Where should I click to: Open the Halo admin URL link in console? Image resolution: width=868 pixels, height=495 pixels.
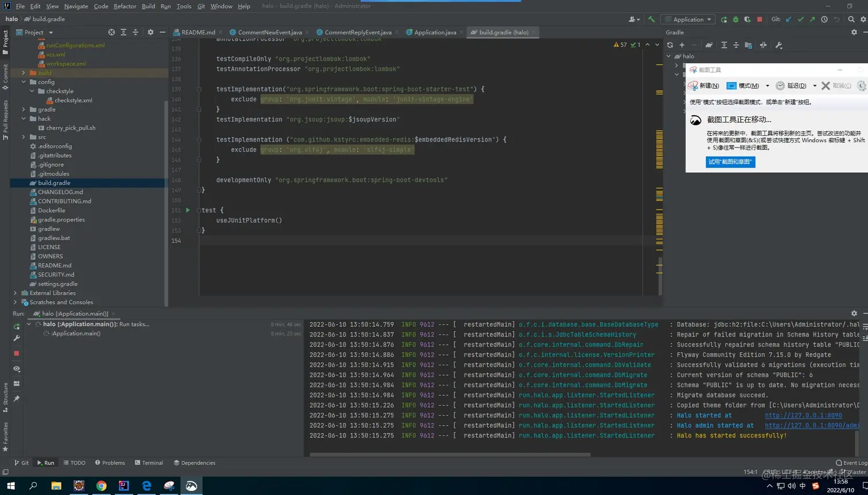[x=812, y=426]
